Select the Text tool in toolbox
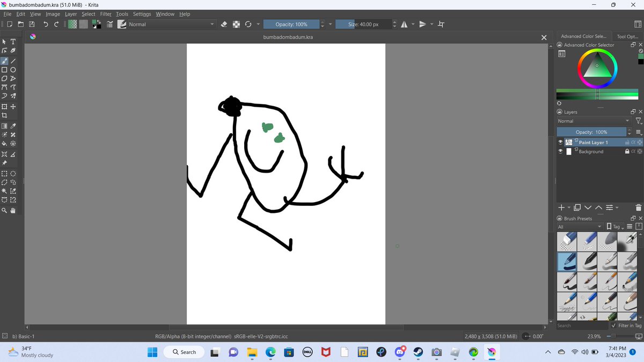 pos(13,41)
